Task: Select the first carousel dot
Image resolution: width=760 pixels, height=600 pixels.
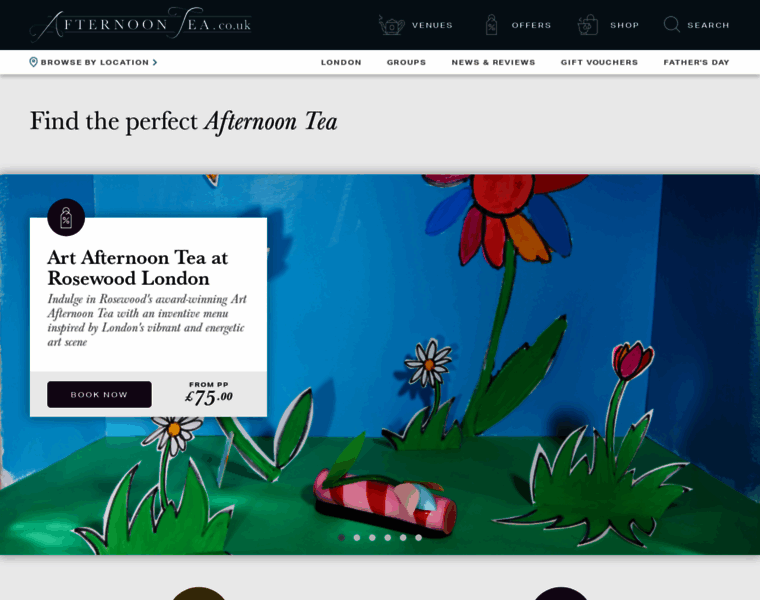Action: (342, 537)
